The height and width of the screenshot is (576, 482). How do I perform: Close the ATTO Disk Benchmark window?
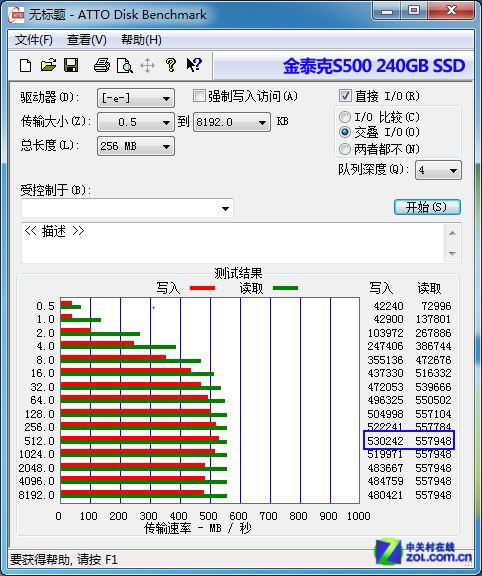pyautogui.click(x=450, y=11)
